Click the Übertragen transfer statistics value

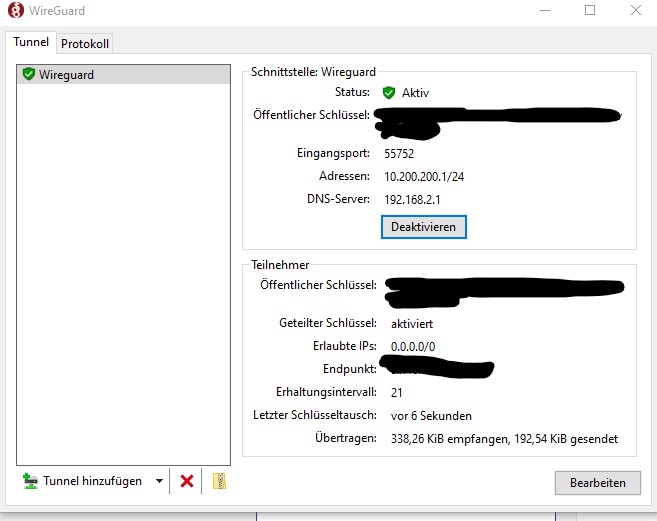tap(504, 439)
